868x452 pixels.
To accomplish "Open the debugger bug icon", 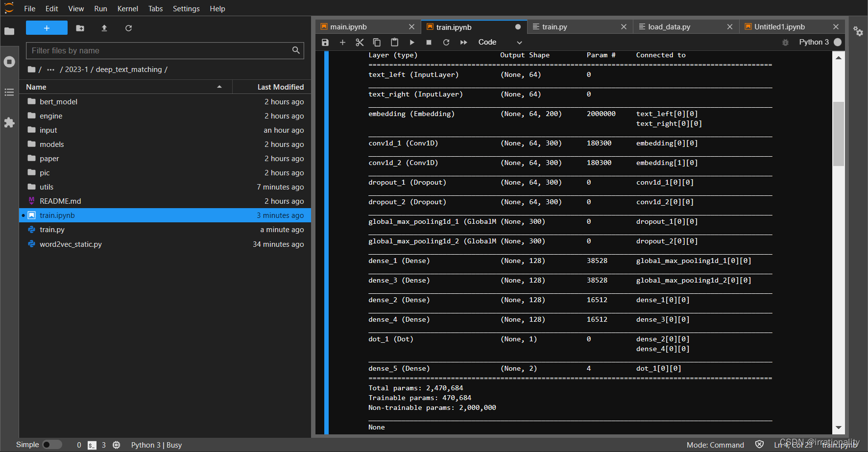I will coord(785,42).
